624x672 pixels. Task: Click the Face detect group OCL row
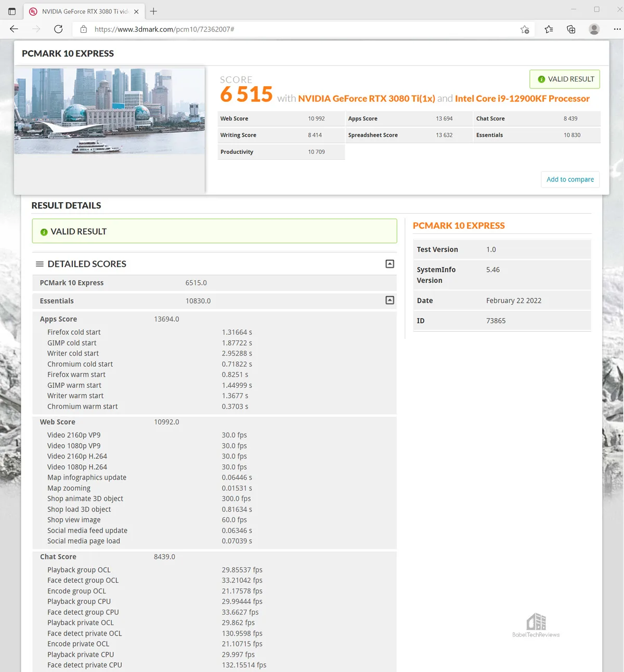tap(214, 581)
